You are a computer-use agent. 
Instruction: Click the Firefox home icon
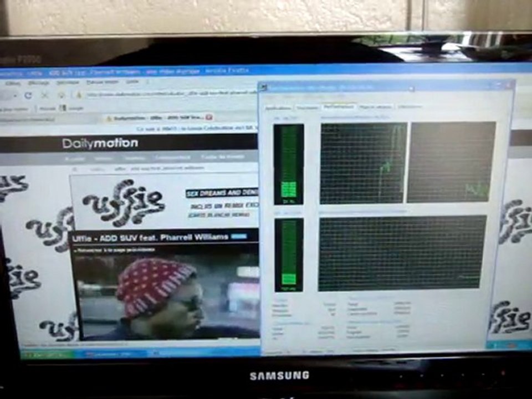(x=61, y=95)
